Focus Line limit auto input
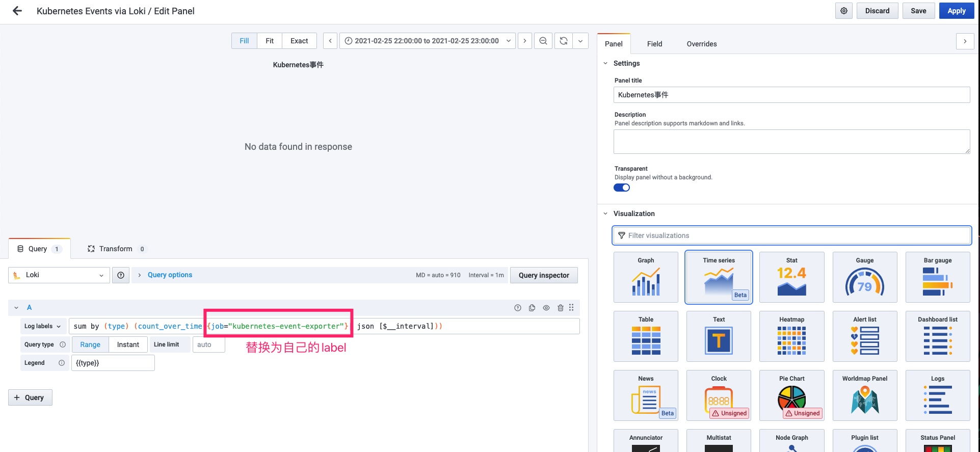 tap(209, 344)
